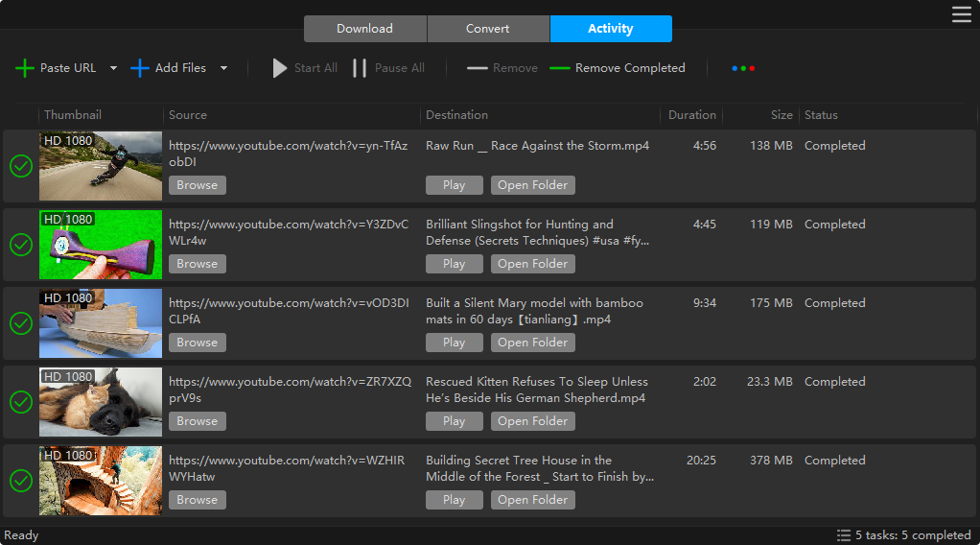The height and width of the screenshot is (545, 980).
Task: Click the green plus Paste URL icon
Action: (x=25, y=68)
